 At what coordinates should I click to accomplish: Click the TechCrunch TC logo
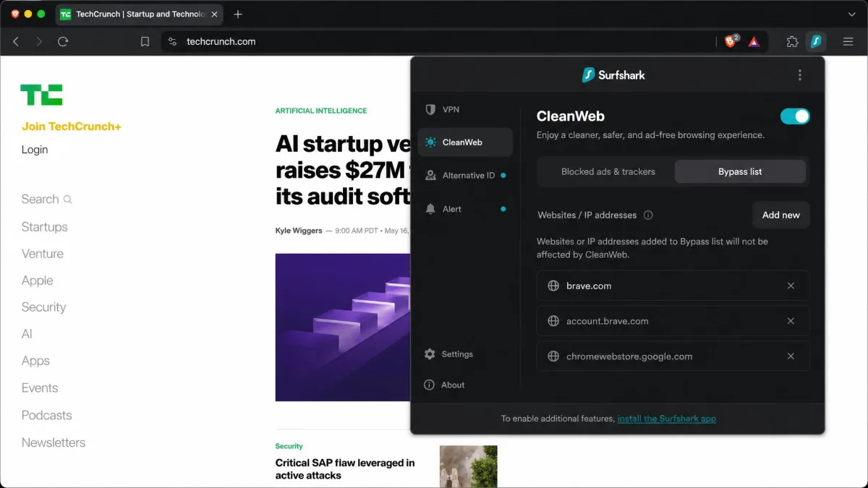point(41,95)
